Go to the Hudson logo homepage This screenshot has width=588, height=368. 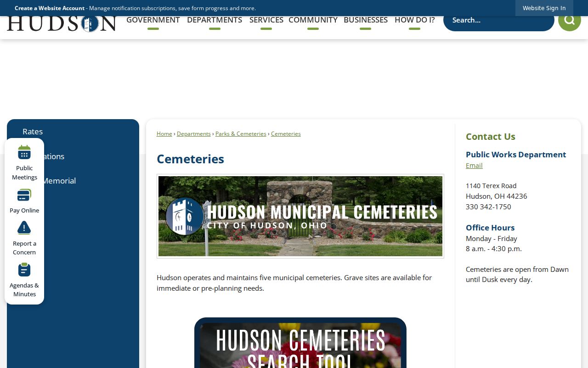(62, 23)
